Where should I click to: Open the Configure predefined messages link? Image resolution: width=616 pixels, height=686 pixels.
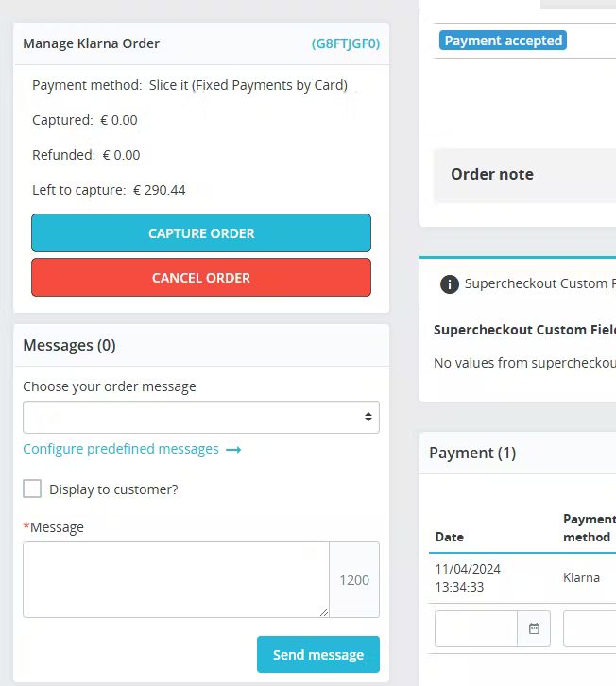pyautogui.click(x=121, y=449)
